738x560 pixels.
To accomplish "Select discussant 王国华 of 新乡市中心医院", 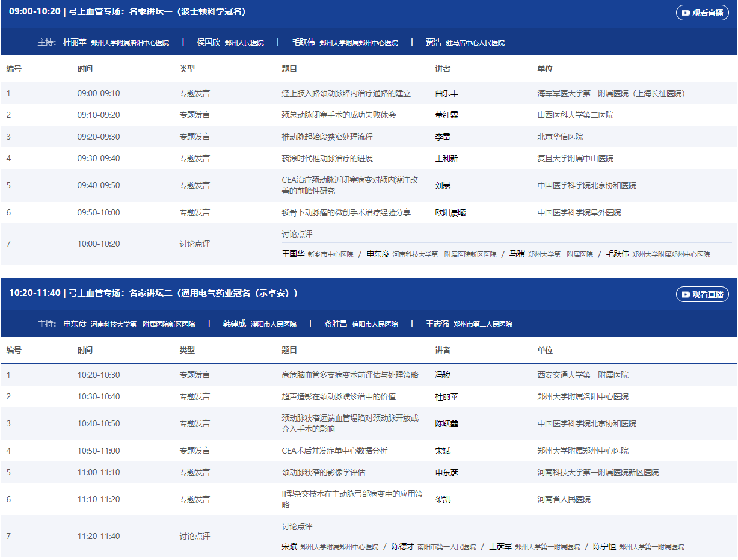I will 318,254.
